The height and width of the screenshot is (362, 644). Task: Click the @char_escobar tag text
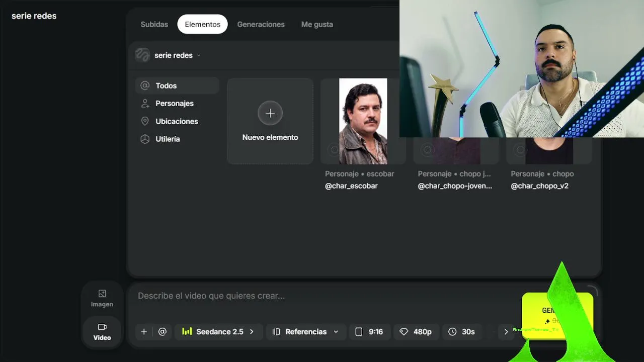351,186
